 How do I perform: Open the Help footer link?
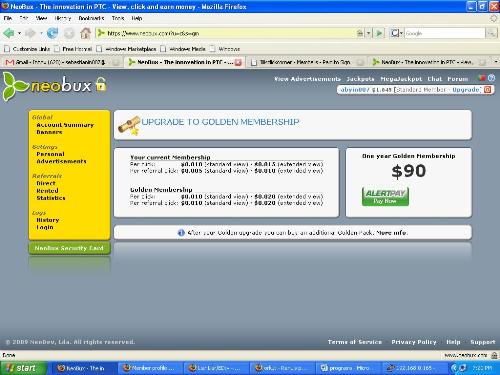coord(453,342)
